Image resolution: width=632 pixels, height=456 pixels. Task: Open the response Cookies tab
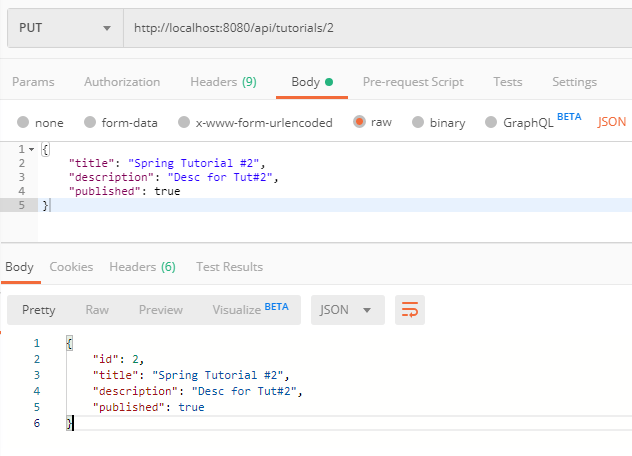tap(71, 267)
